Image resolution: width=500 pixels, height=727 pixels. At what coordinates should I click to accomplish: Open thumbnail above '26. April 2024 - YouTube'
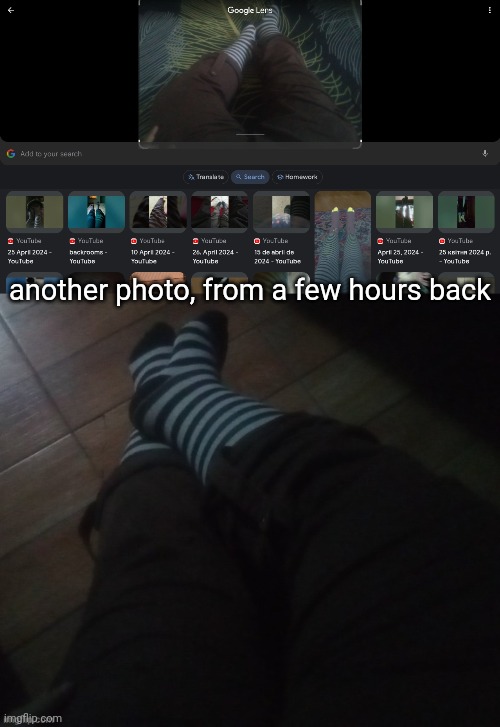(219, 211)
